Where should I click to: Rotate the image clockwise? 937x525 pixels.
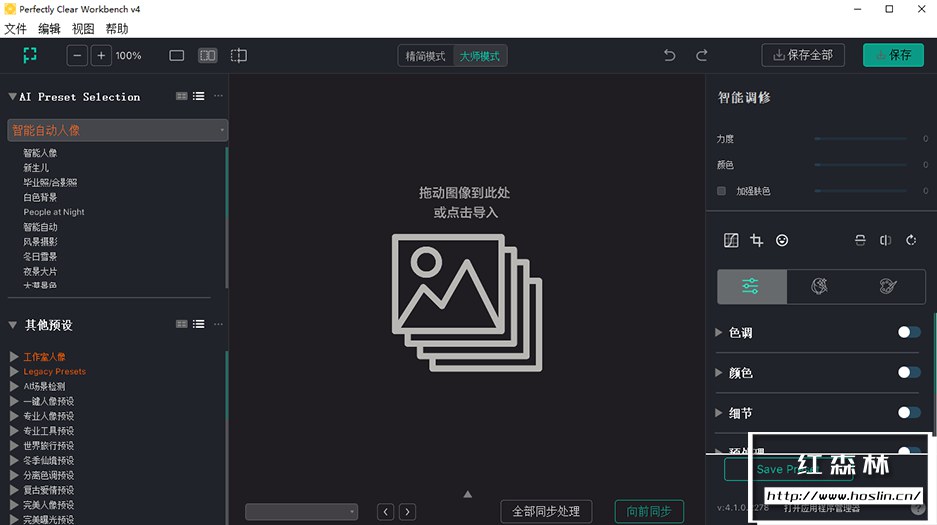point(911,240)
